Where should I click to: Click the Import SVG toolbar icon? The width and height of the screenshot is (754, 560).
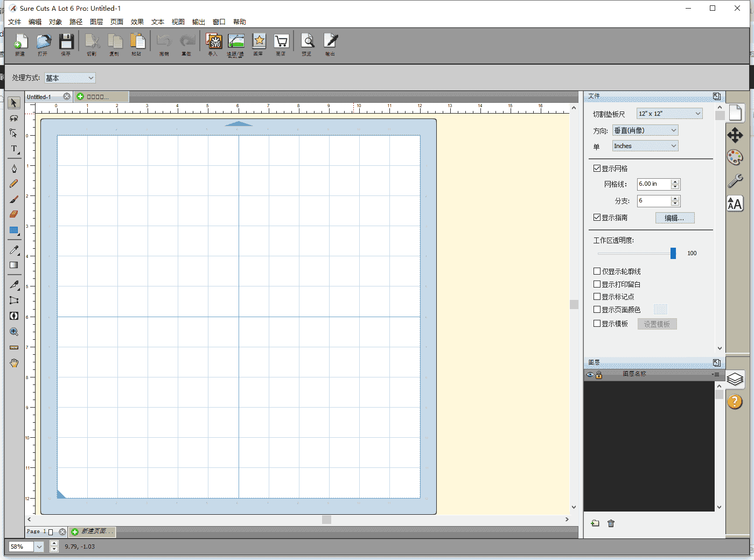click(214, 42)
